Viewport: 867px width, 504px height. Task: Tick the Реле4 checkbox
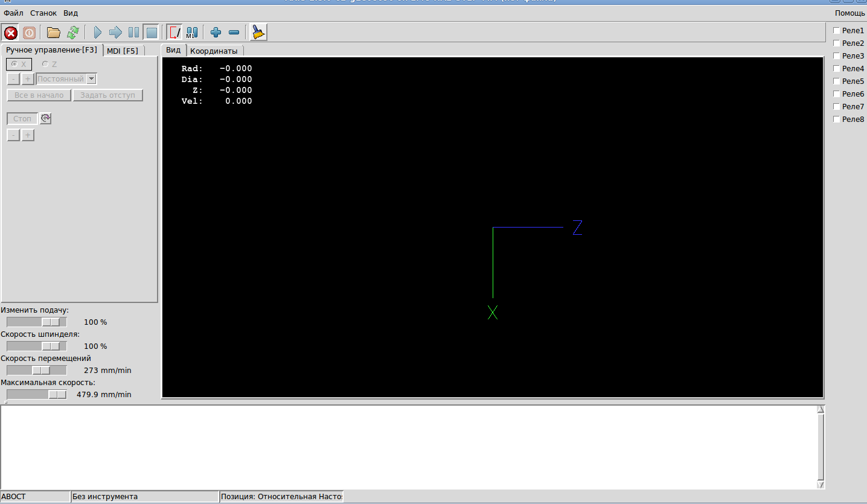pos(837,68)
